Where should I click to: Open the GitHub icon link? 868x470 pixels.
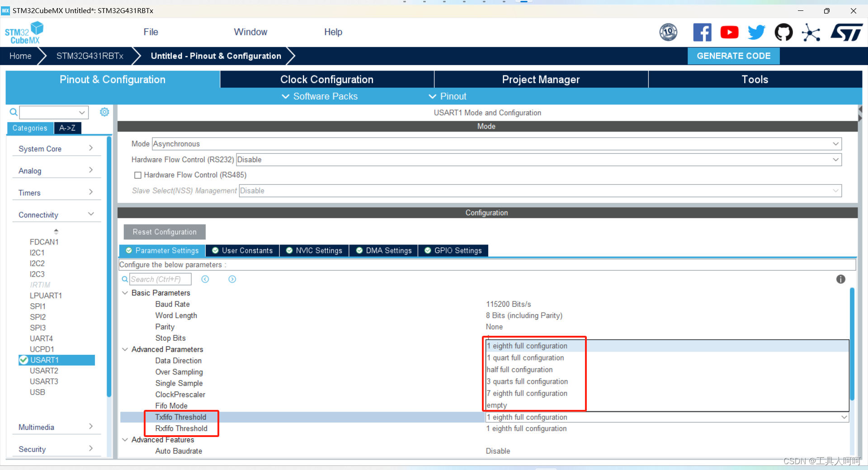tap(783, 32)
